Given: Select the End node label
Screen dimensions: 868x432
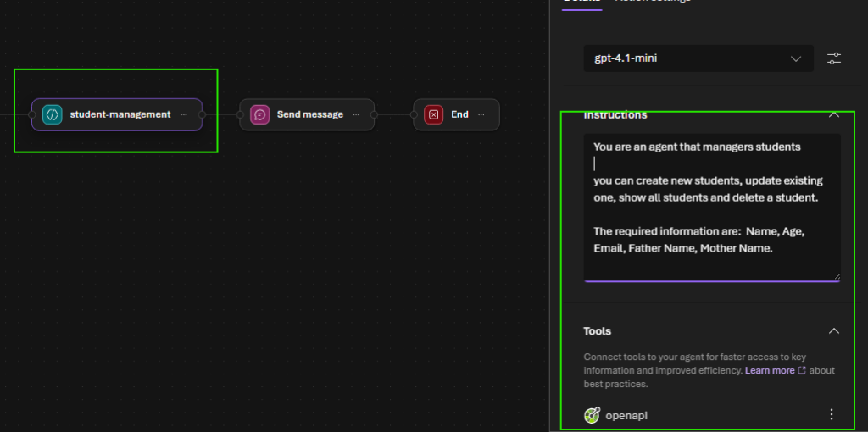Looking at the screenshot, I should pos(459,114).
